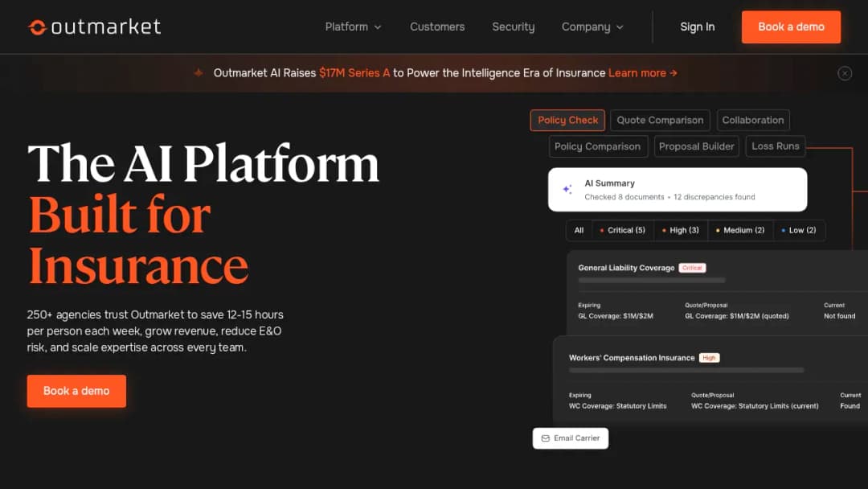
Task: Click the outmarket wordmark
Action: pos(106,27)
